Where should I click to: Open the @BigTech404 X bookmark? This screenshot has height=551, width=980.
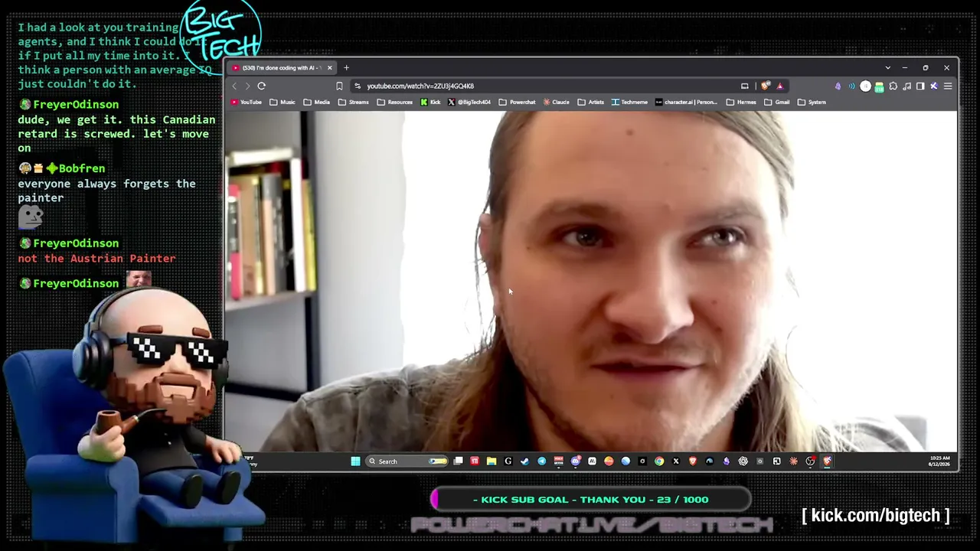469,102
